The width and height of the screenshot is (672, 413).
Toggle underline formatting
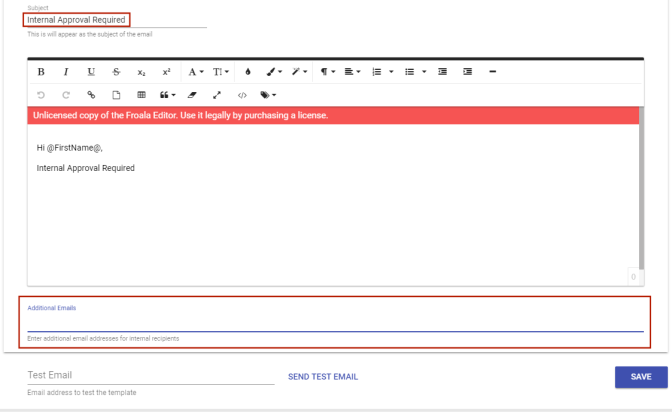click(91, 72)
